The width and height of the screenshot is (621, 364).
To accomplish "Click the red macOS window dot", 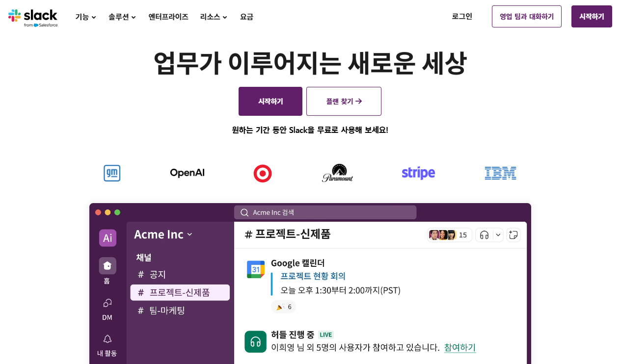I will pyautogui.click(x=98, y=212).
